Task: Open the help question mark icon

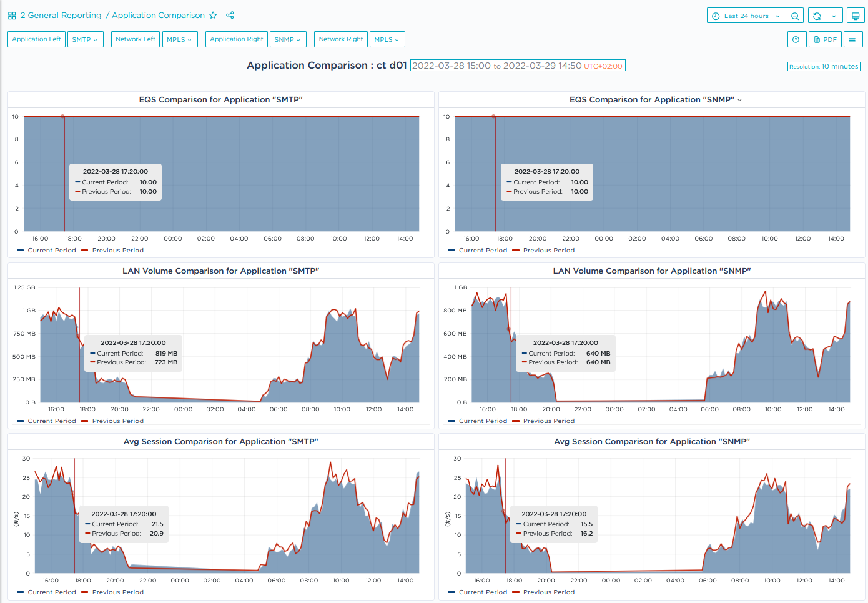Action: [796, 39]
